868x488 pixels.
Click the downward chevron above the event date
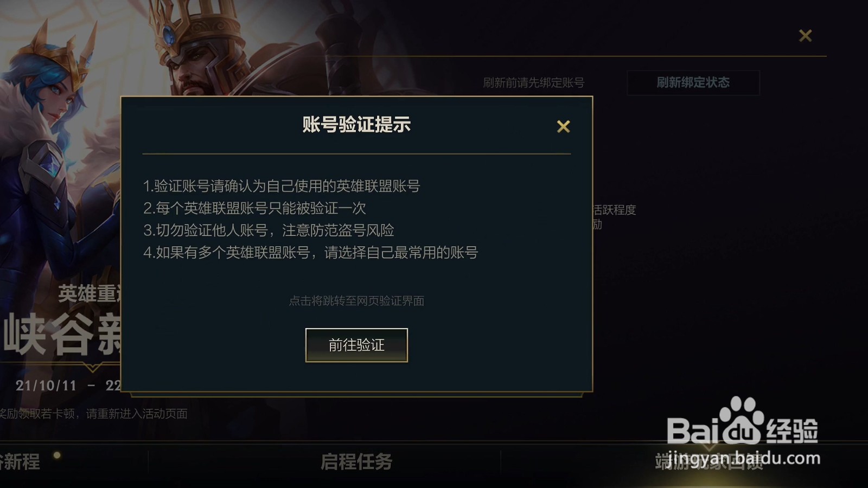92,368
